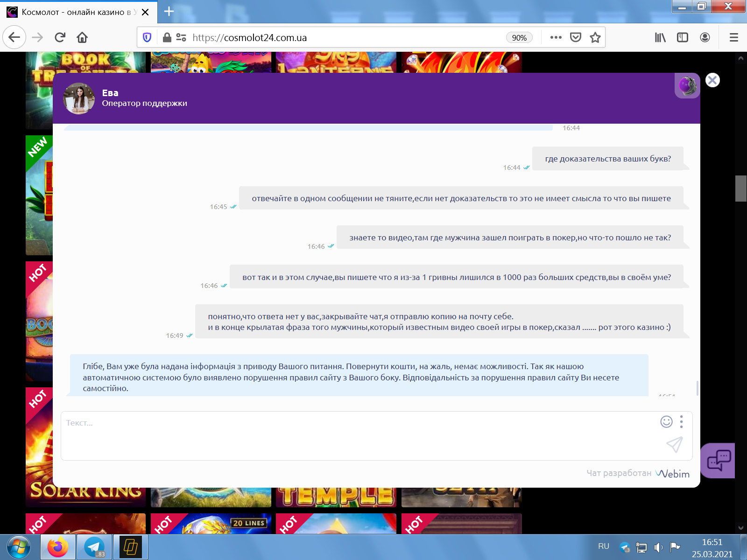This screenshot has width=747, height=560.
Task: Click Show Desktop strip at taskbar end
Action: pyautogui.click(x=743, y=547)
